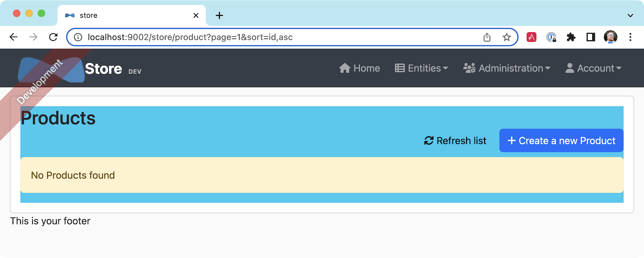Expand the Entities dropdown menu
The height and width of the screenshot is (258, 644).
click(x=421, y=68)
